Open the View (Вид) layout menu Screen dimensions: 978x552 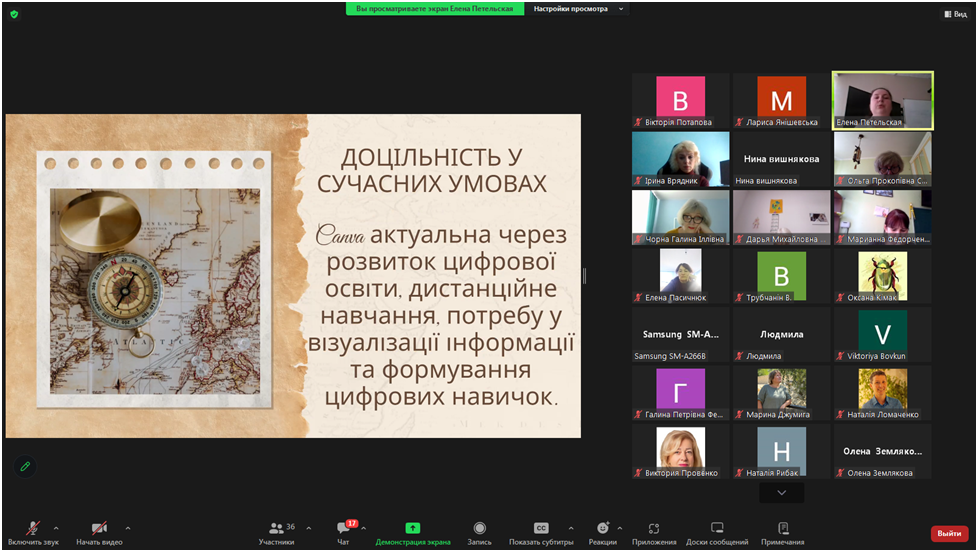955,14
